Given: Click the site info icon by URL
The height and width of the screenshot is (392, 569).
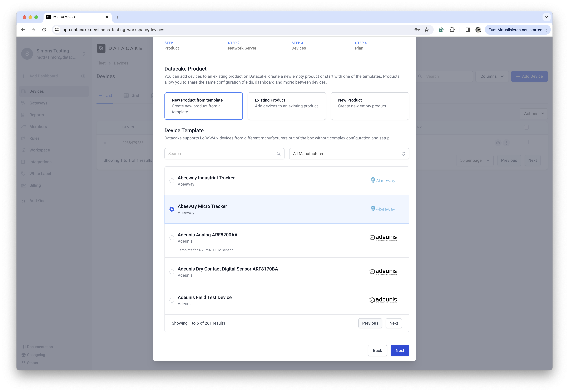Looking at the screenshot, I should 57,30.
